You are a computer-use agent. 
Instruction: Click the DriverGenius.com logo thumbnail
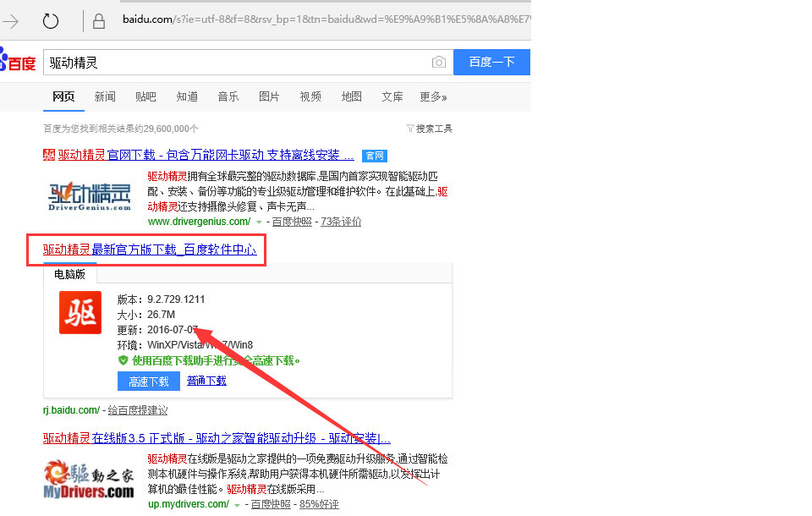point(90,197)
